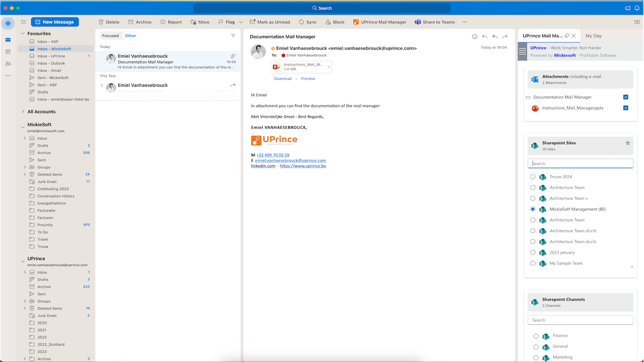
Task: Pin the UPrince Mail Manager task pane
Action: pyautogui.click(x=567, y=36)
